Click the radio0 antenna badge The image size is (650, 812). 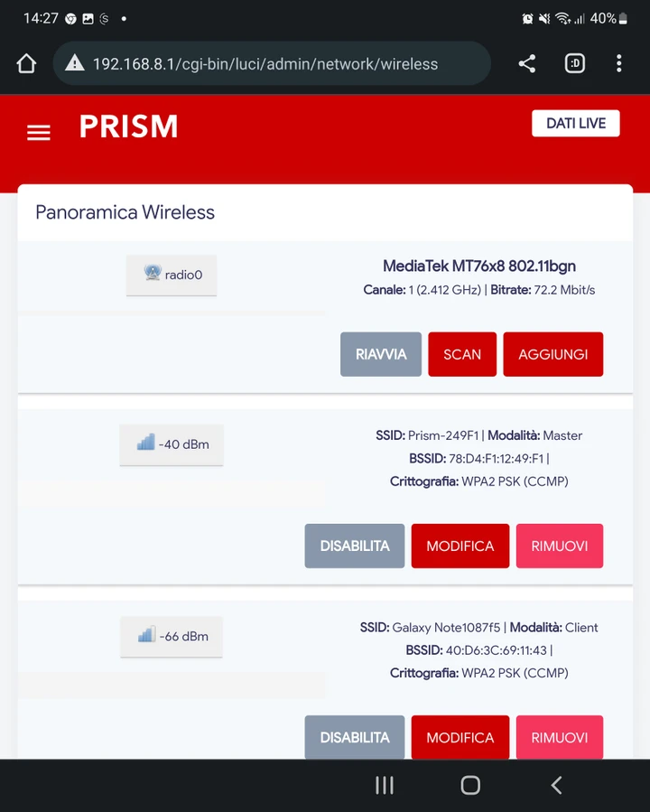[172, 275]
